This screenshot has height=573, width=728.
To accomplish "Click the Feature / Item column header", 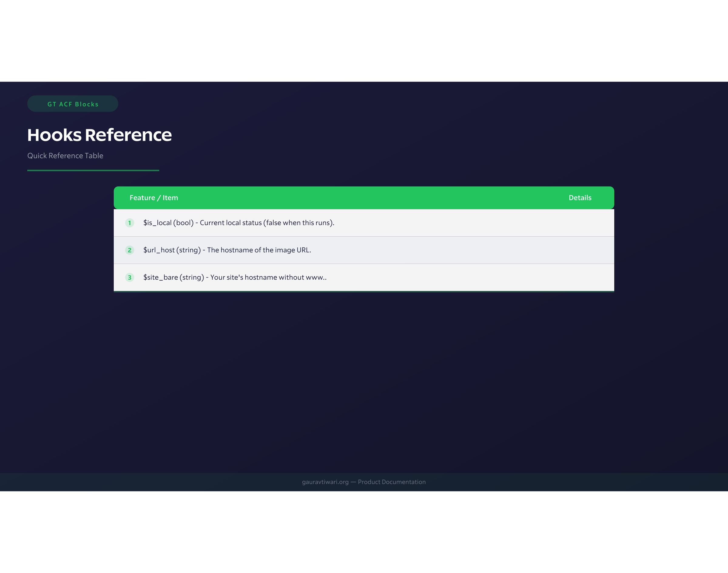I will [154, 198].
